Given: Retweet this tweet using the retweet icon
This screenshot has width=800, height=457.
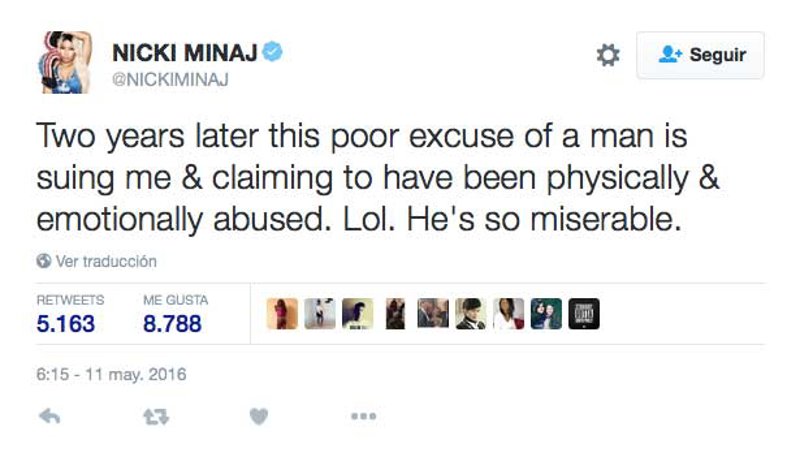Looking at the screenshot, I should pyautogui.click(x=155, y=416).
